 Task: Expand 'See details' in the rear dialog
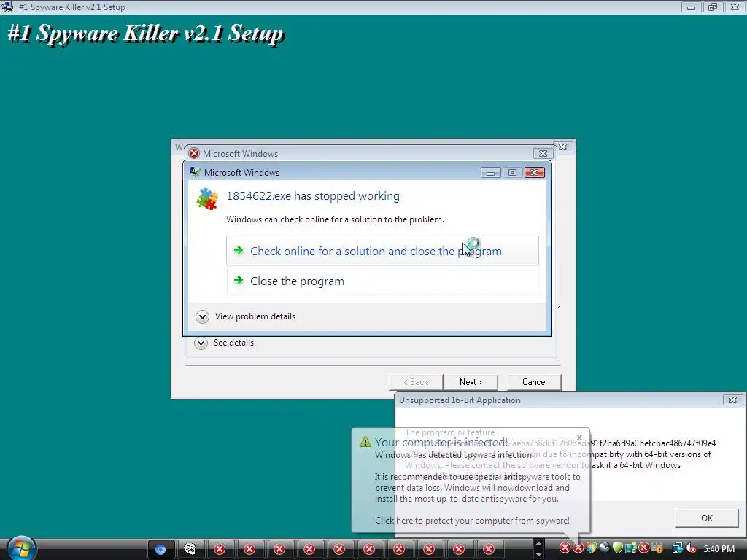[x=225, y=343]
